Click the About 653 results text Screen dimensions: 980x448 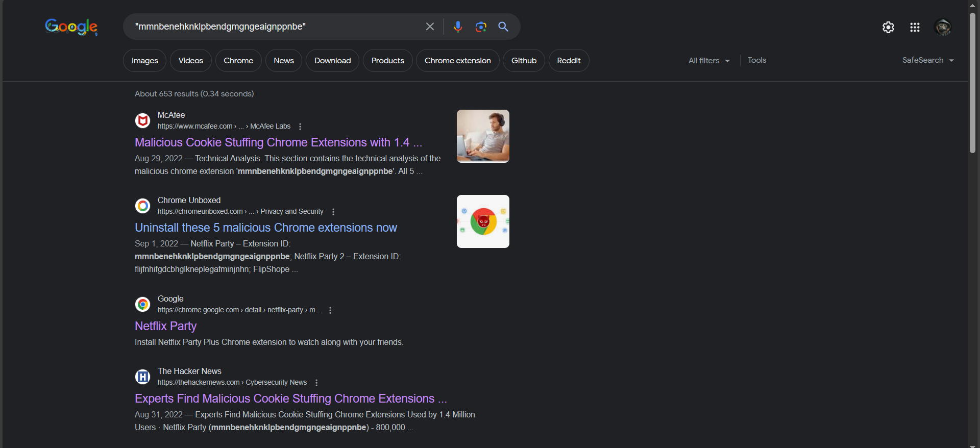(x=194, y=94)
